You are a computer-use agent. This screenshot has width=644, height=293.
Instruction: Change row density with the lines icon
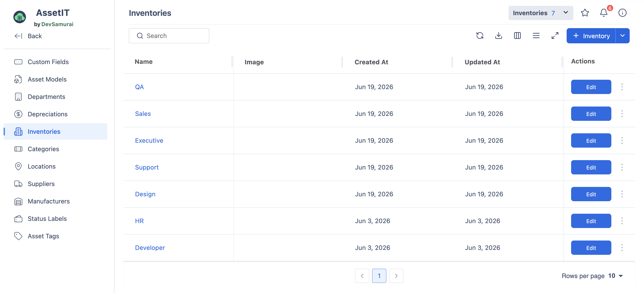536,36
